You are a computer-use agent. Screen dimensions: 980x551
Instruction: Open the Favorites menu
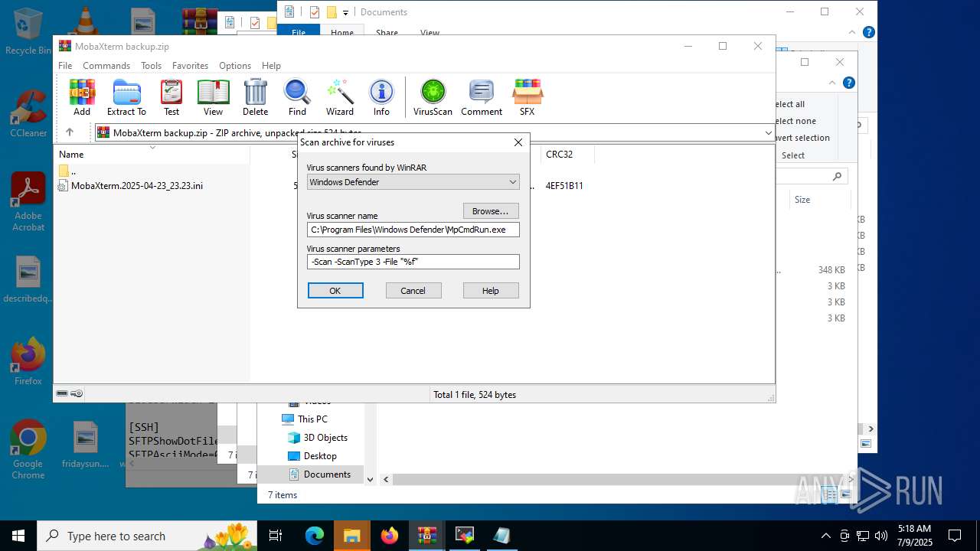click(190, 66)
